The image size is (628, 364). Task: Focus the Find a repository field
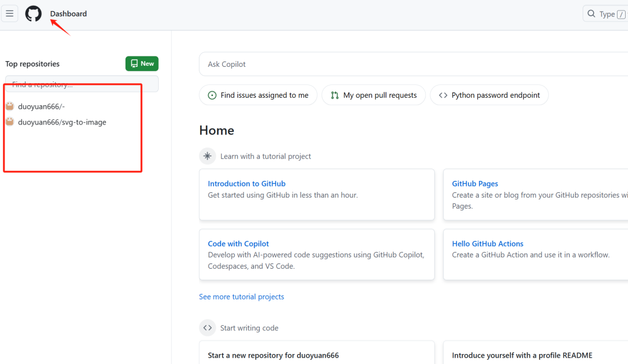(82, 84)
